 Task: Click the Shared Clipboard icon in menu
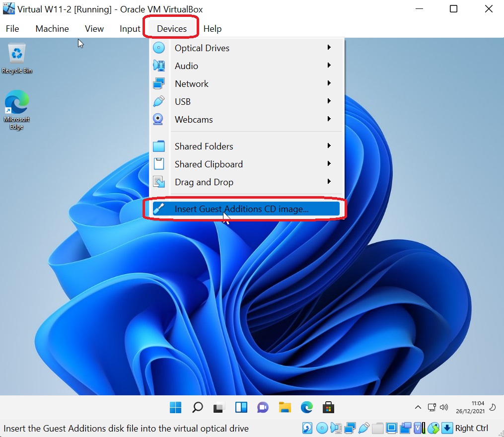159,164
